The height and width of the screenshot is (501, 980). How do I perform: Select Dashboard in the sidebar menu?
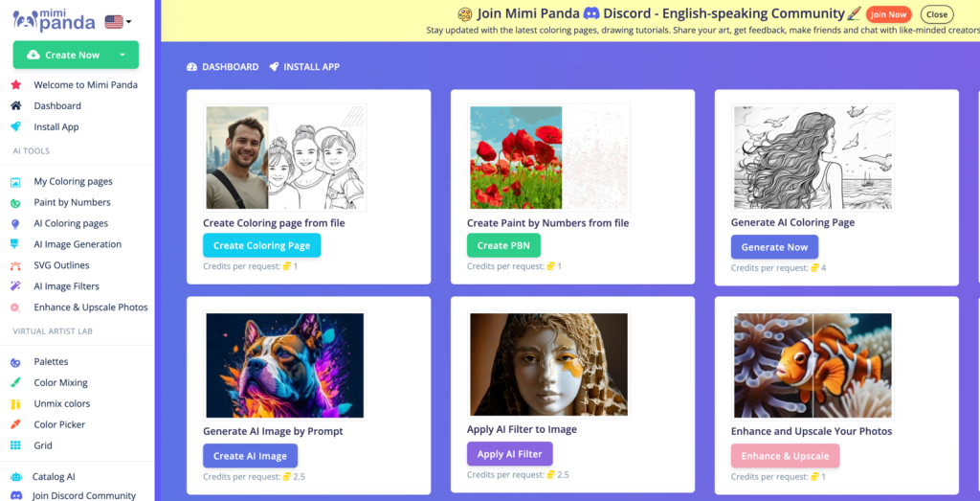(x=57, y=105)
